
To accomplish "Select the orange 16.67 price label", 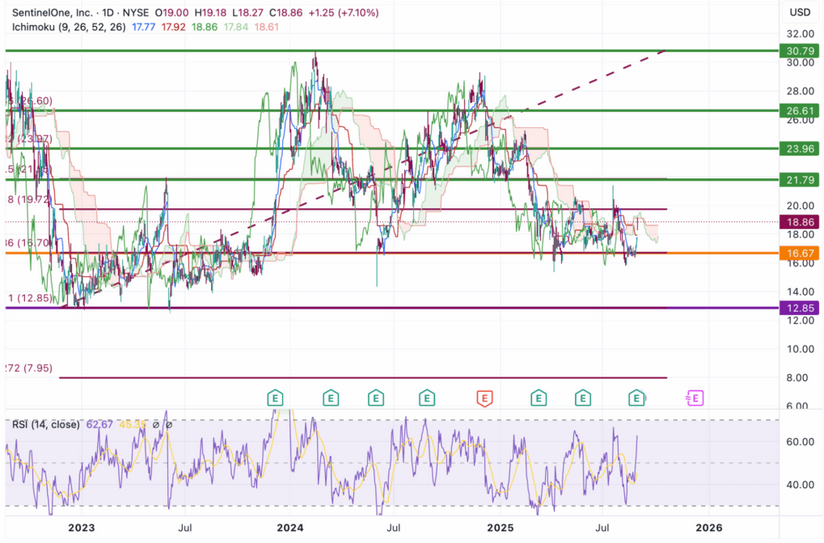I will 799,254.
